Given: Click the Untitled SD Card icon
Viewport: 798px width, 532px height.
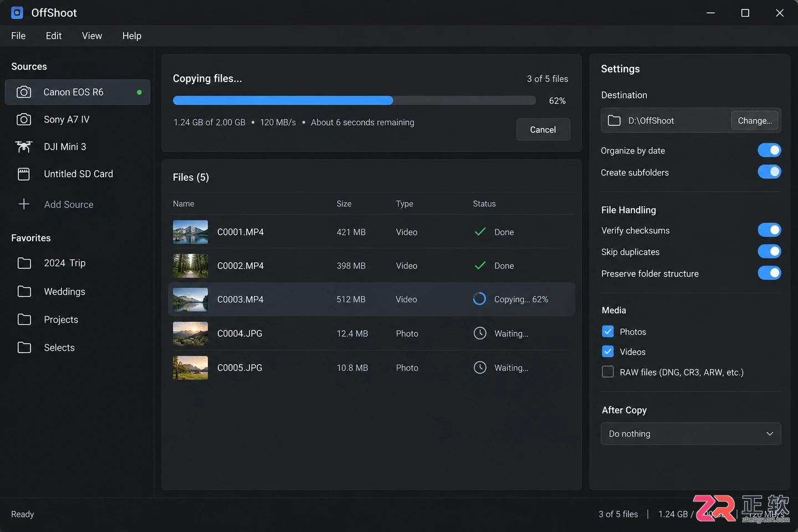Looking at the screenshot, I should click(x=24, y=174).
